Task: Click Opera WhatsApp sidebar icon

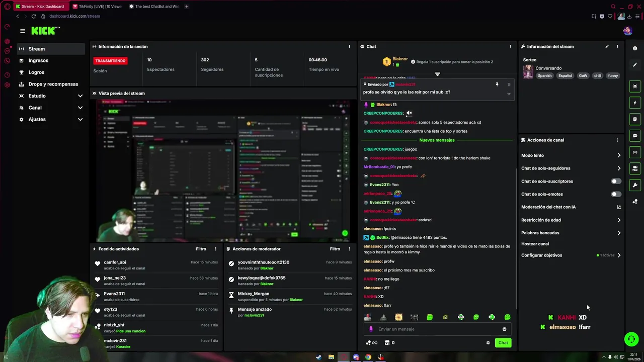Action: (x=7, y=61)
